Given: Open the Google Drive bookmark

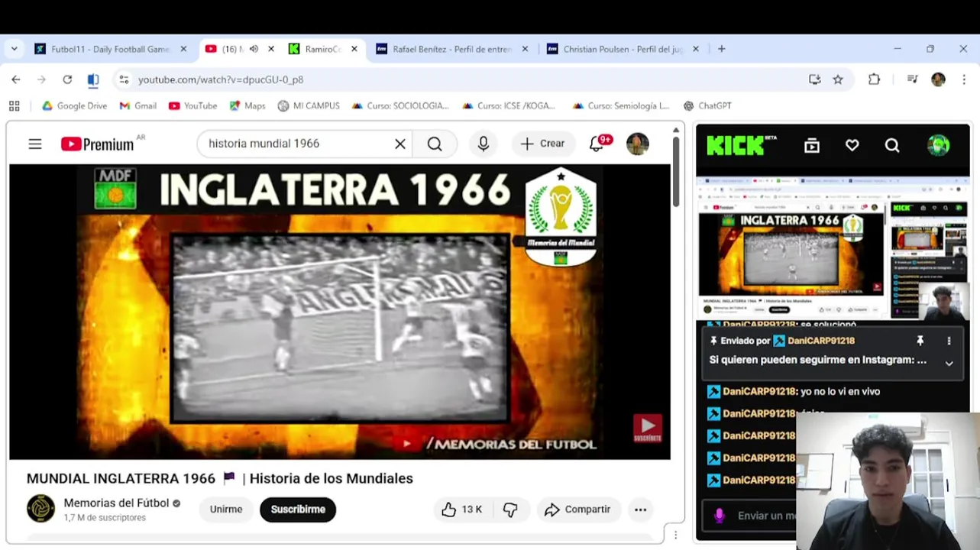Looking at the screenshot, I should 74,106.
